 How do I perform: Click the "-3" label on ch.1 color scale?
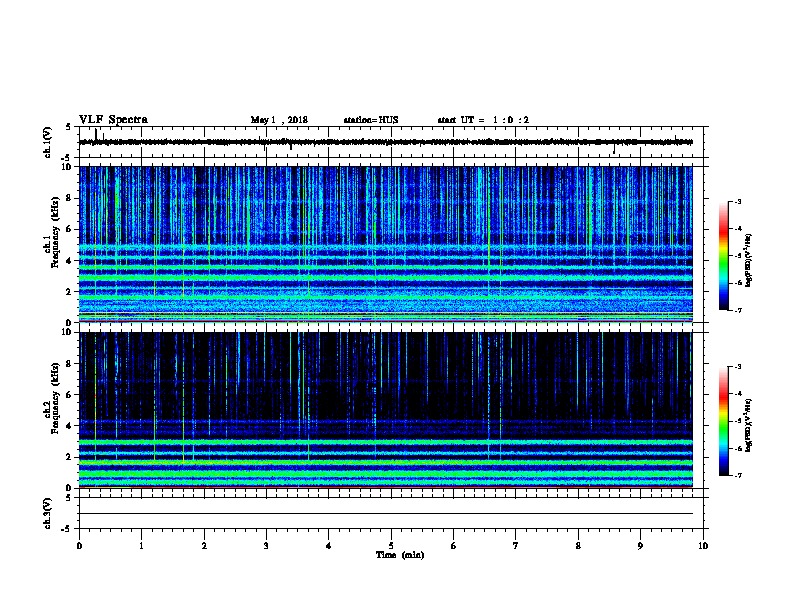pos(737,201)
